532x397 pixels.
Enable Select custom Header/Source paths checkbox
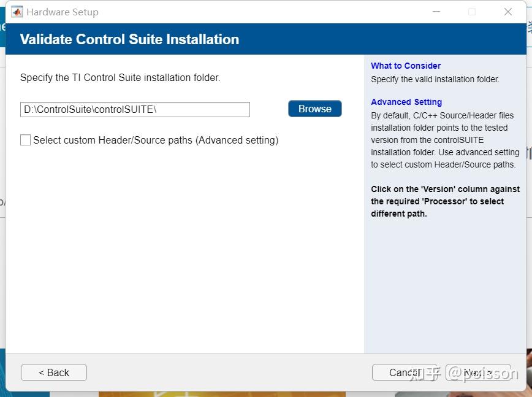point(26,140)
